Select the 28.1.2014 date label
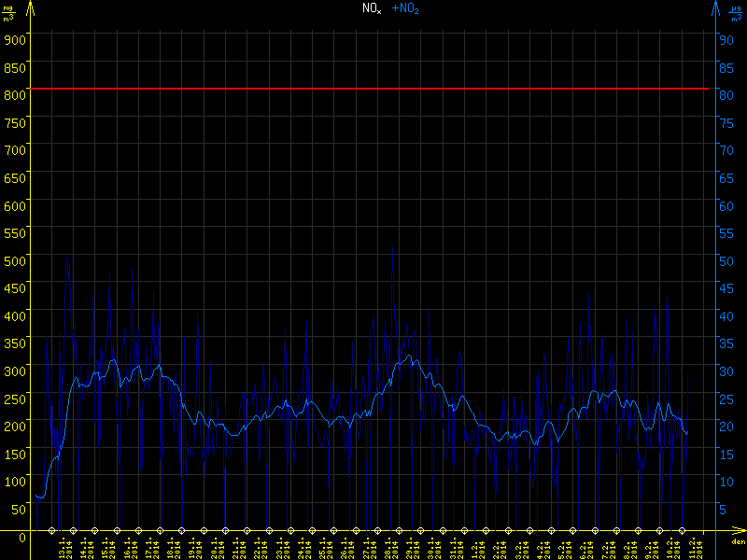Screen dimensions: 747x560 (x=390, y=548)
